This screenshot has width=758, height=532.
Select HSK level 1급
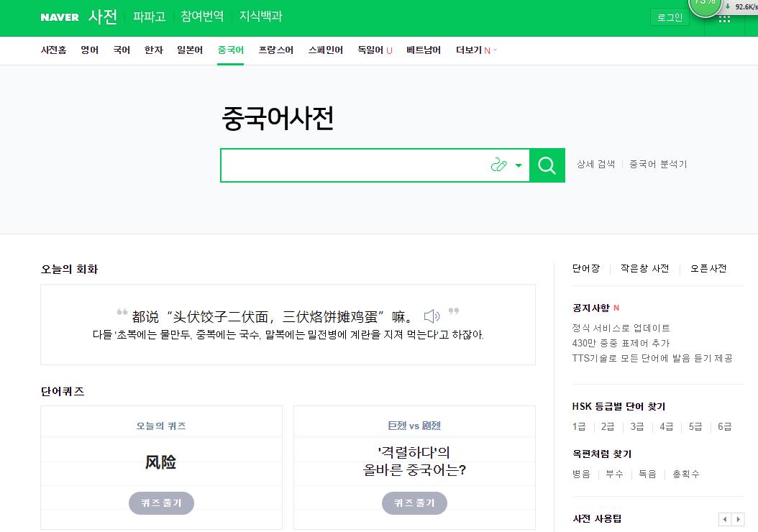[x=579, y=426]
